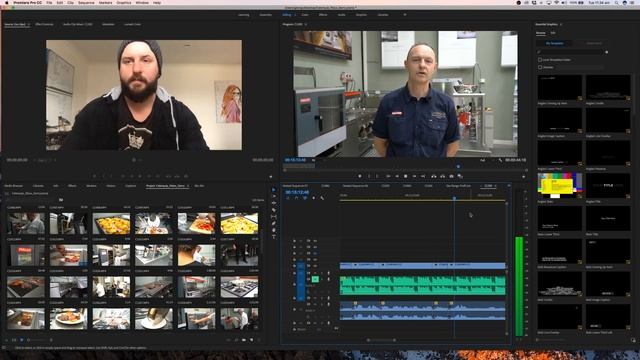The height and width of the screenshot is (360, 640).
Task: Toggle nest sequences insert option in timeline
Action: 288,198
